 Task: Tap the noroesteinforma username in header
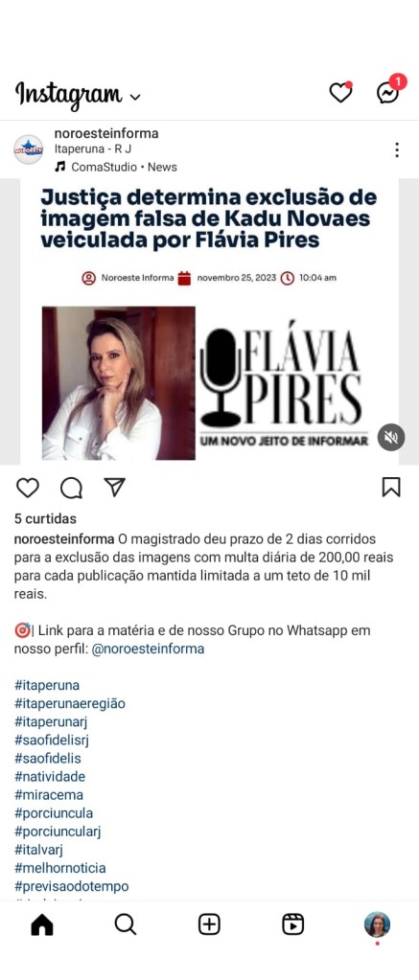tap(106, 133)
